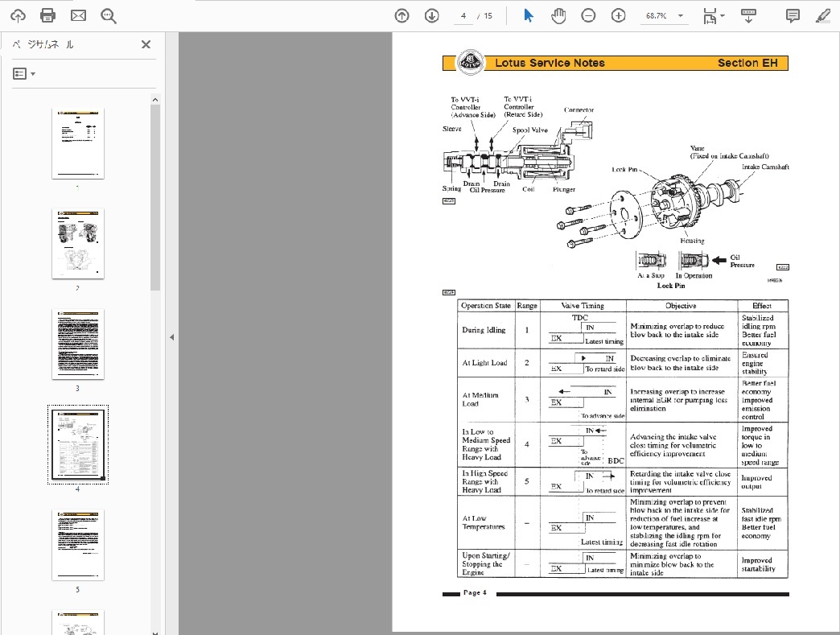The height and width of the screenshot is (635, 840).
Task: Click the zoom value field 68.7%
Action: [657, 16]
